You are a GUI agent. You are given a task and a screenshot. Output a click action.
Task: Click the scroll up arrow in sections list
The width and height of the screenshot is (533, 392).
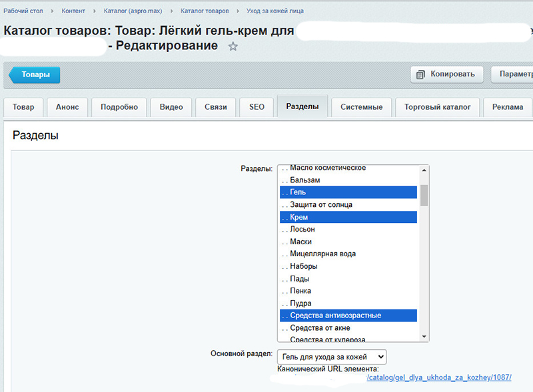(x=424, y=171)
